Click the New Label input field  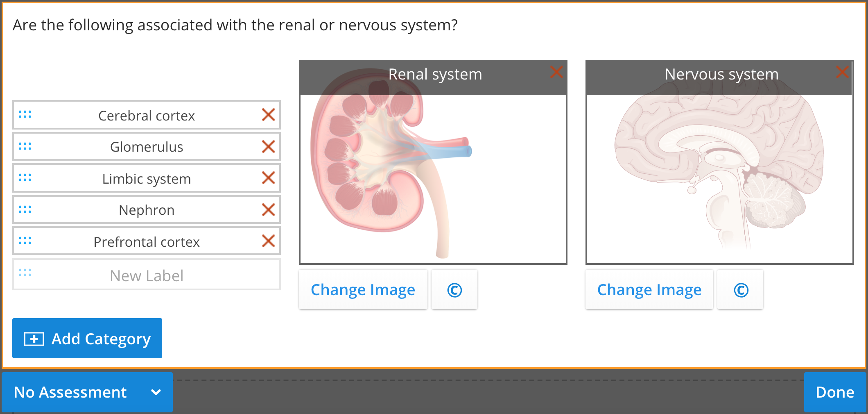pos(147,275)
